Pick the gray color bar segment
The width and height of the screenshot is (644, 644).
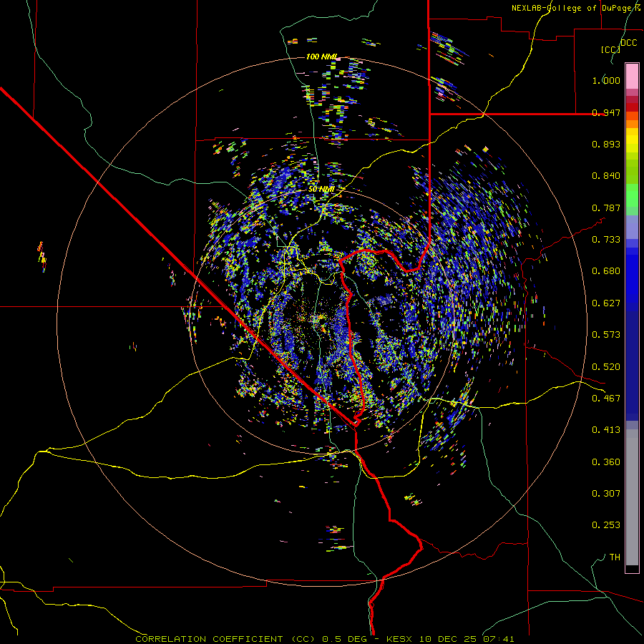(632, 497)
